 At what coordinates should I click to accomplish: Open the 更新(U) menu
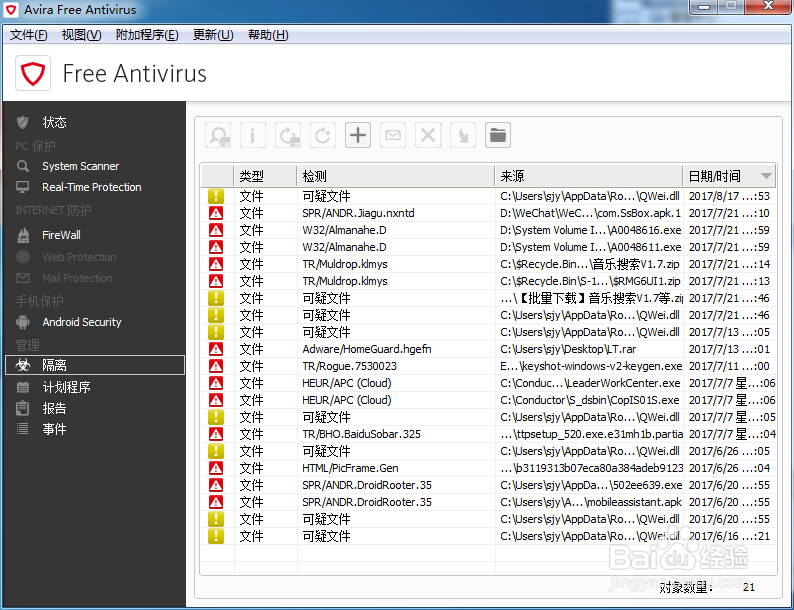pos(213,35)
